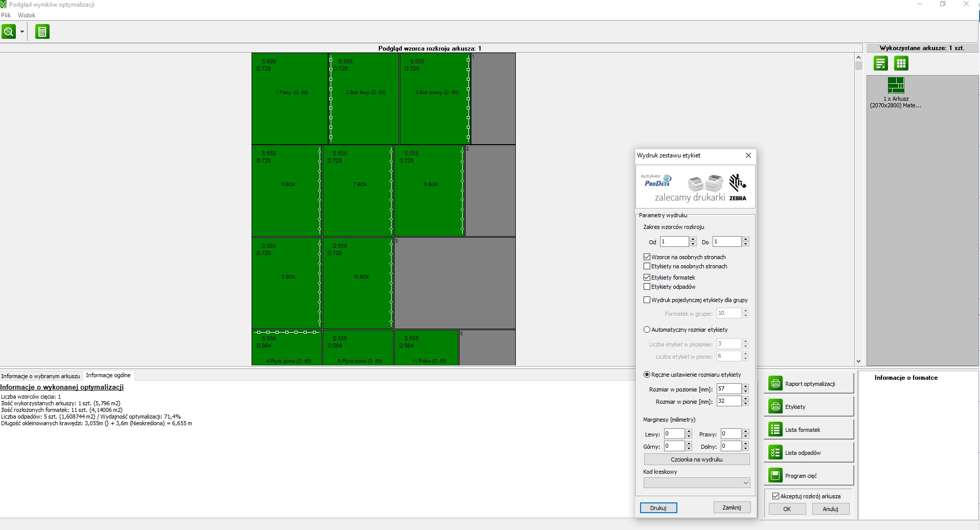Click the green sheet list icon
Image resolution: width=980 pixels, height=530 pixels.
click(880, 63)
